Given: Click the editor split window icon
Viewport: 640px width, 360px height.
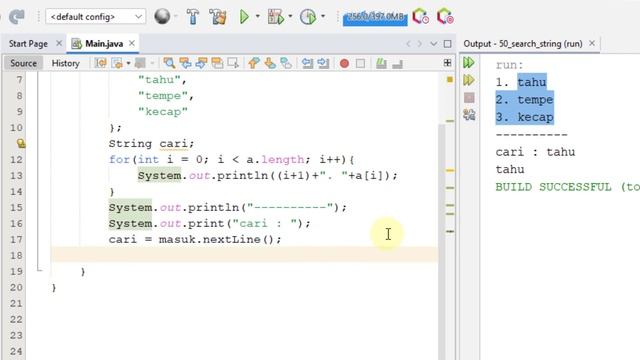Looking at the screenshot, I should [x=447, y=63].
